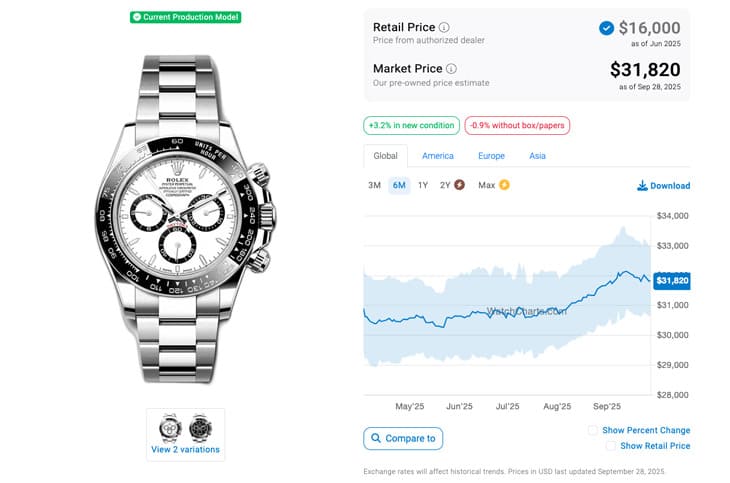The height and width of the screenshot is (483, 730).
Task: Click the magnifier icon in Compare to
Action: tap(375, 438)
